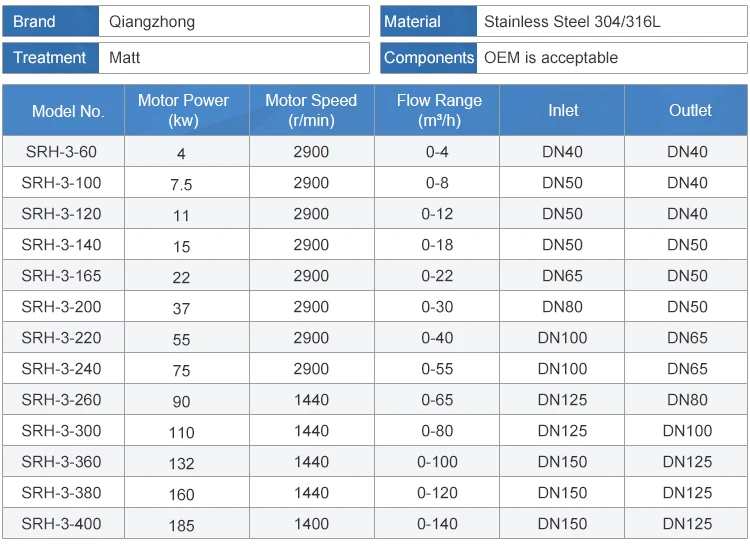Screen dimensions: 750x544
Task: Select model SRH-3-400 cell
Action: (x=64, y=524)
